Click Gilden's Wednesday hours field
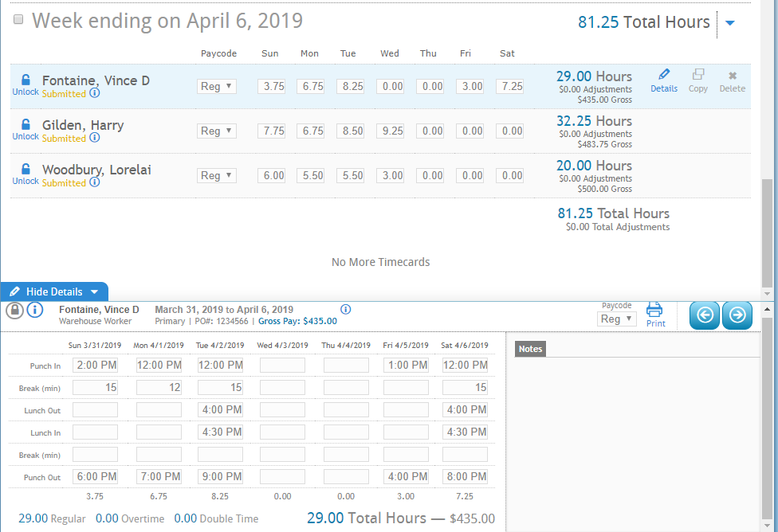This screenshot has height=532, width=778. (391, 131)
